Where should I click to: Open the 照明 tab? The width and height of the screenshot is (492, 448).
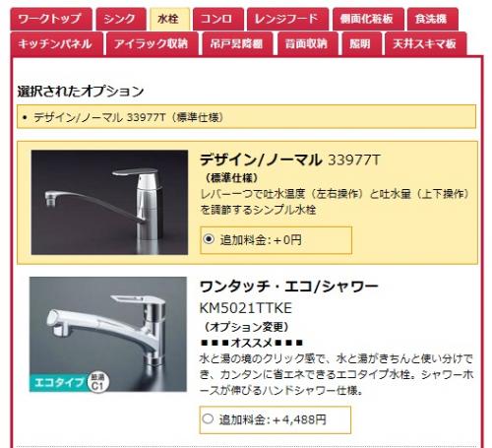click(x=361, y=43)
